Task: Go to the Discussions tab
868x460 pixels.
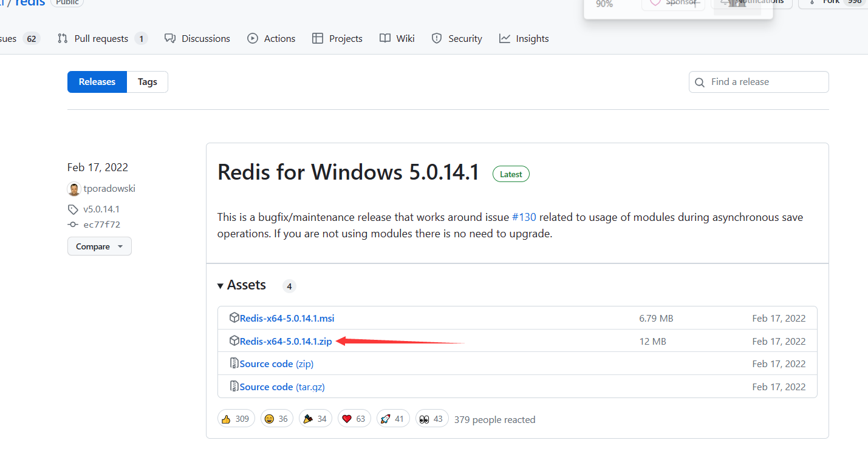Action: click(x=197, y=38)
